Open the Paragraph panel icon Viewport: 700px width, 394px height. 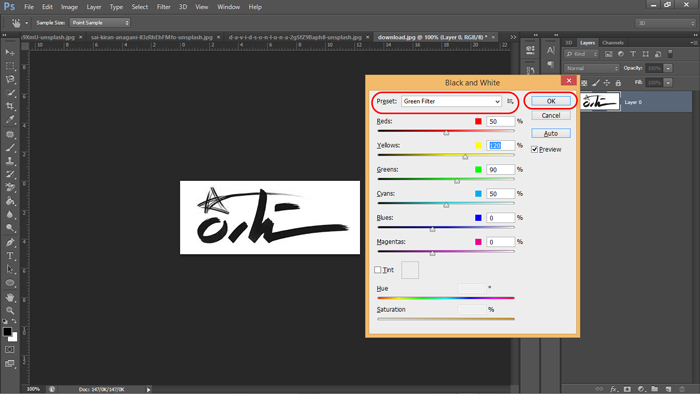(x=550, y=65)
